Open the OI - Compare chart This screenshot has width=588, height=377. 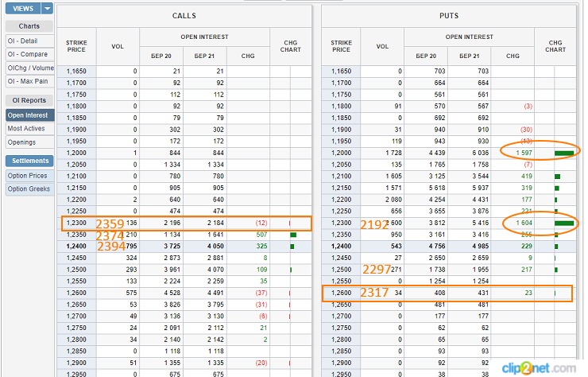(x=30, y=54)
